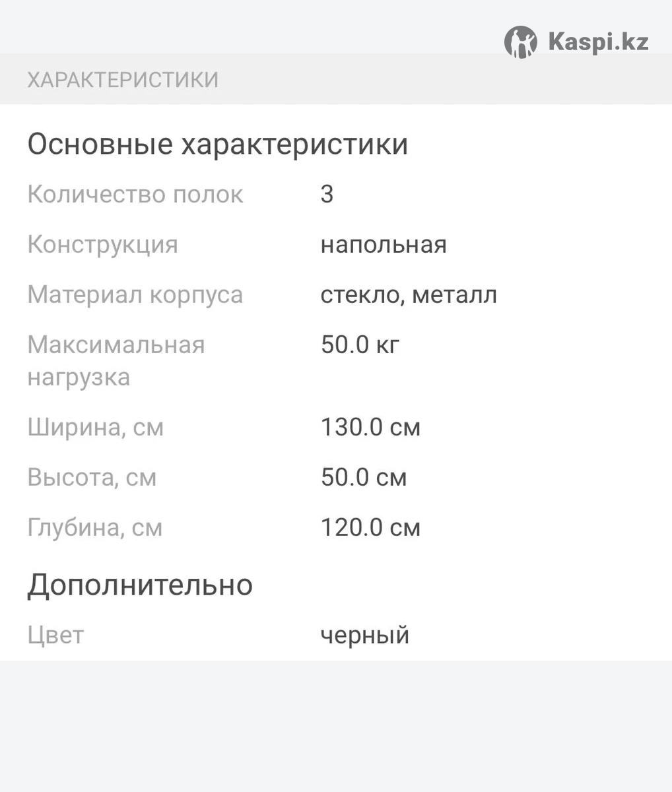Select the стекло, металл value

click(409, 295)
